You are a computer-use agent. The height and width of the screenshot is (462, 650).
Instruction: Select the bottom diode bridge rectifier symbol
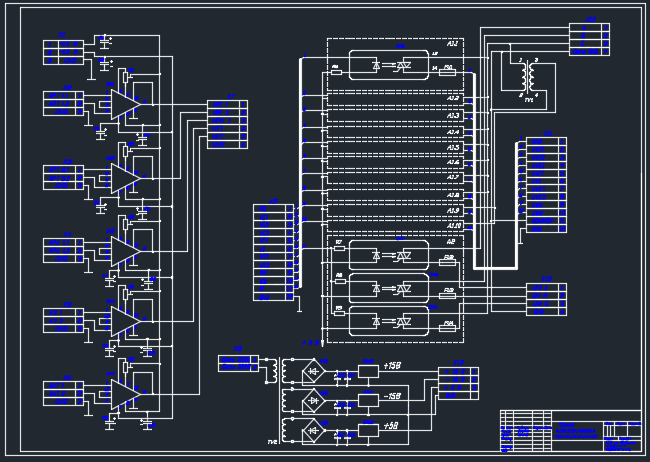314,430
